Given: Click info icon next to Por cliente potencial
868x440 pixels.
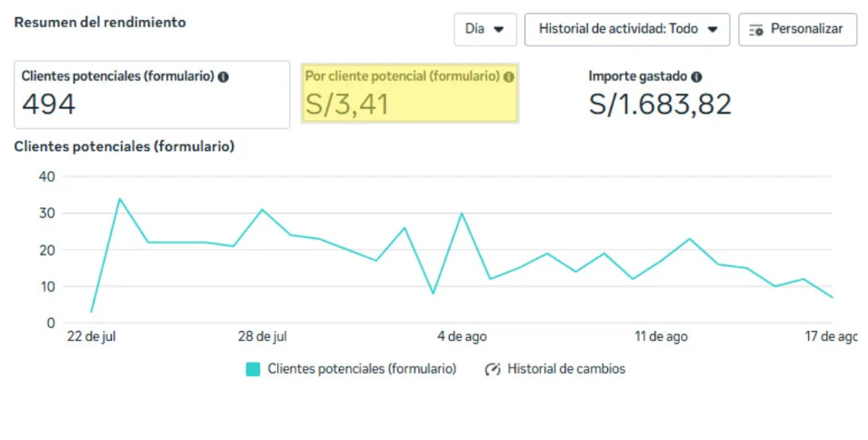Looking at the screenshot, I should pyautogui.click(x=509, y=77).
